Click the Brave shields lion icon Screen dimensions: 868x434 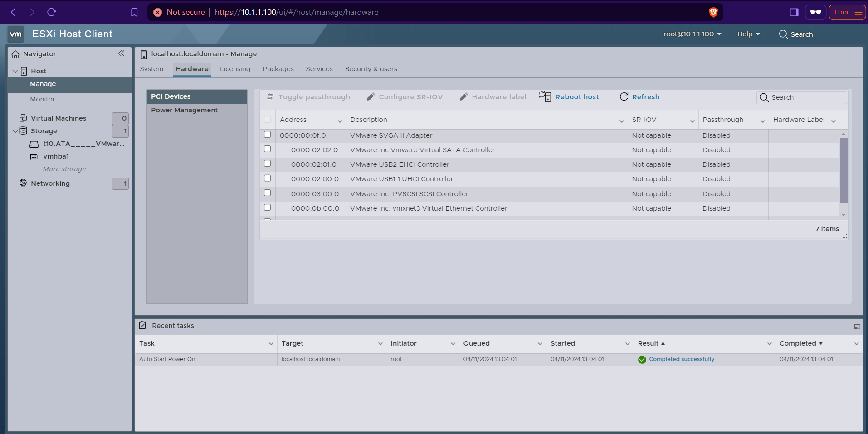click(x=713, y=12)
